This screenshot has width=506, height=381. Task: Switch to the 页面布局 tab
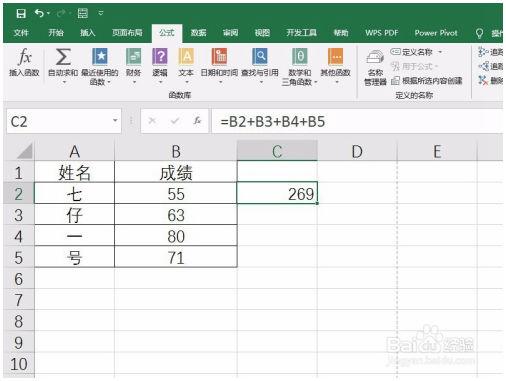click(127, 33)
